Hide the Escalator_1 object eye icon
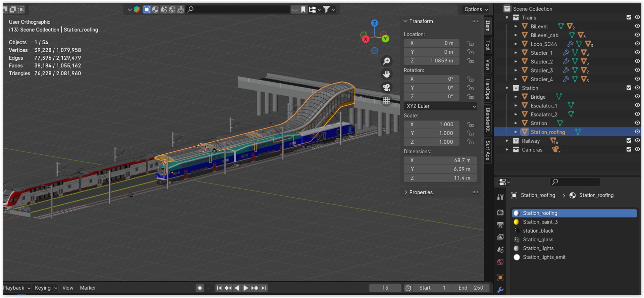This screenshot has height=298, width=644. (x=637, y=105)
